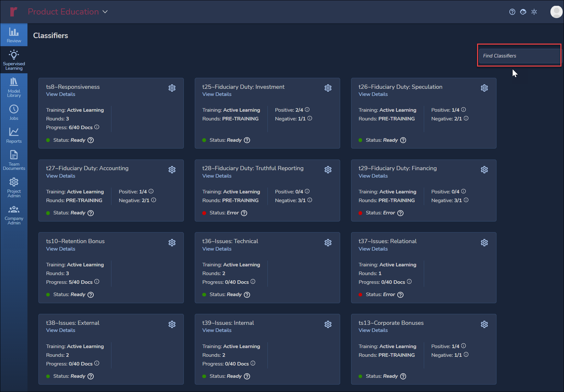The image size is (564, 392).
Task: Click Progress info icon on ts10~Retention Bonus
Action: [x=97, y=282]
